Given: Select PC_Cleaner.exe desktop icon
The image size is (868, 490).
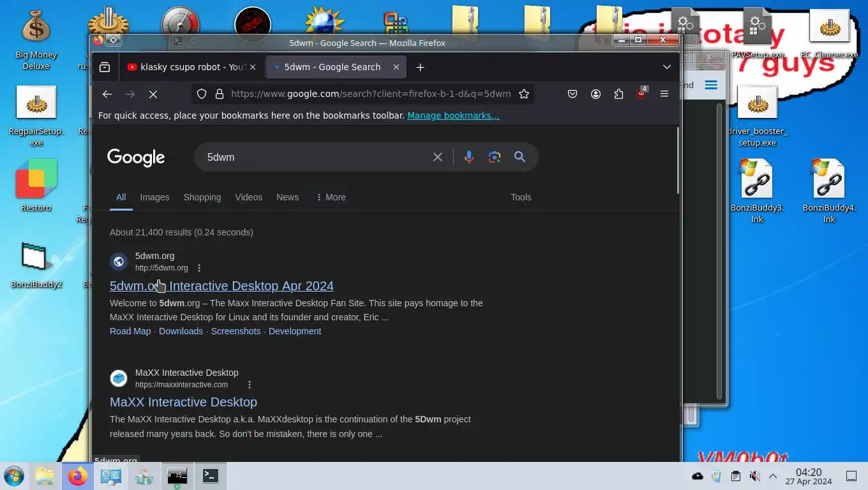Looking at the screenshot, I should coord(829,35).
